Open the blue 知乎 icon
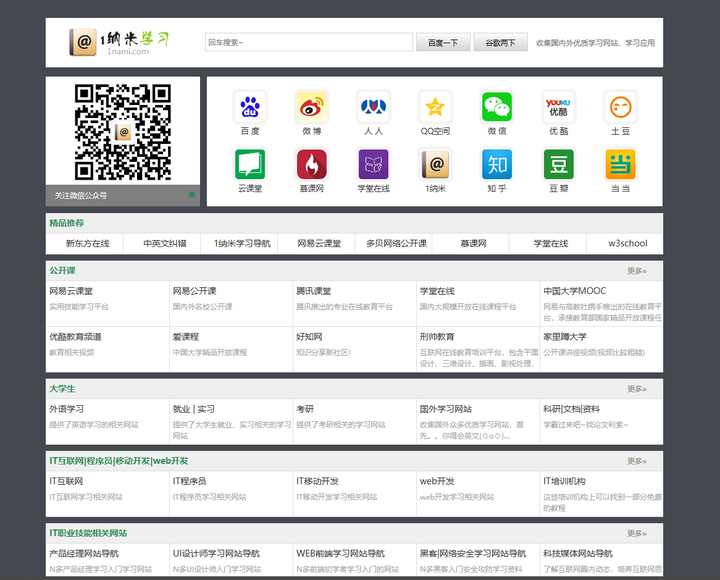720x580 pixels. (x=497, y=164)
